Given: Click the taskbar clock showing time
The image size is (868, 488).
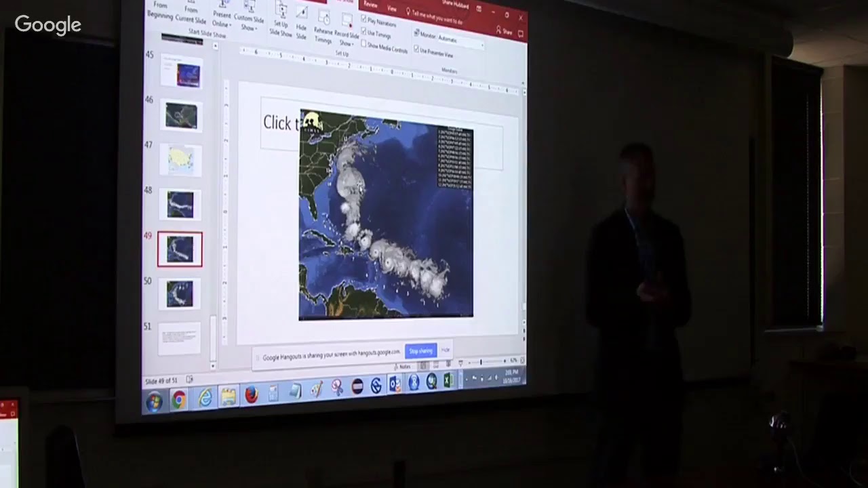Looking at the screenshot, I should tap(512, 376).
